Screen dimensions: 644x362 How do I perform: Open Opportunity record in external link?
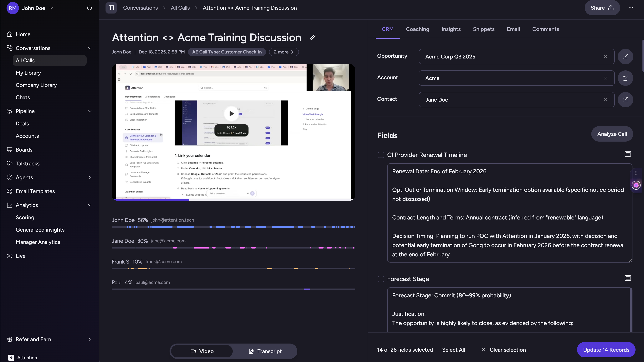click(x=625, y=57)
